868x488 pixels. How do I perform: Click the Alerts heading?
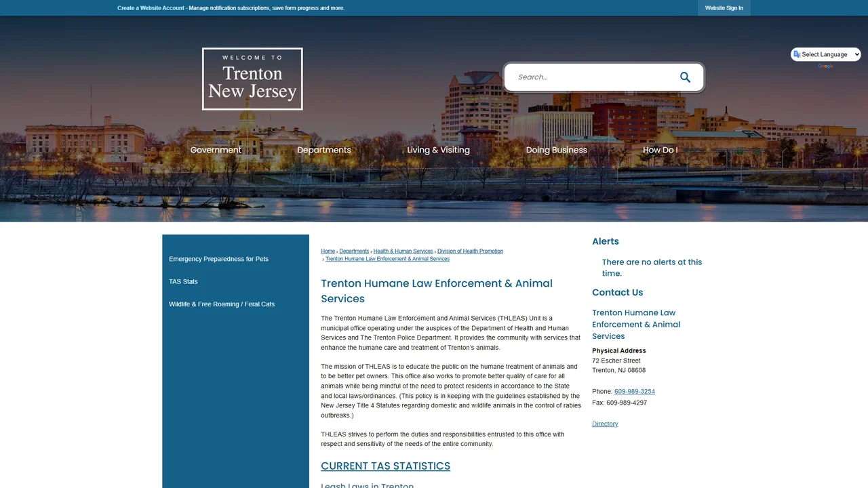click(606, 241)
